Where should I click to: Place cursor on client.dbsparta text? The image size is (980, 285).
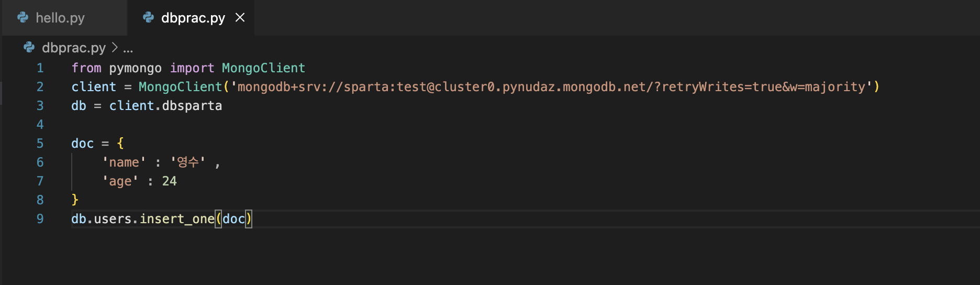pos(165,106)
